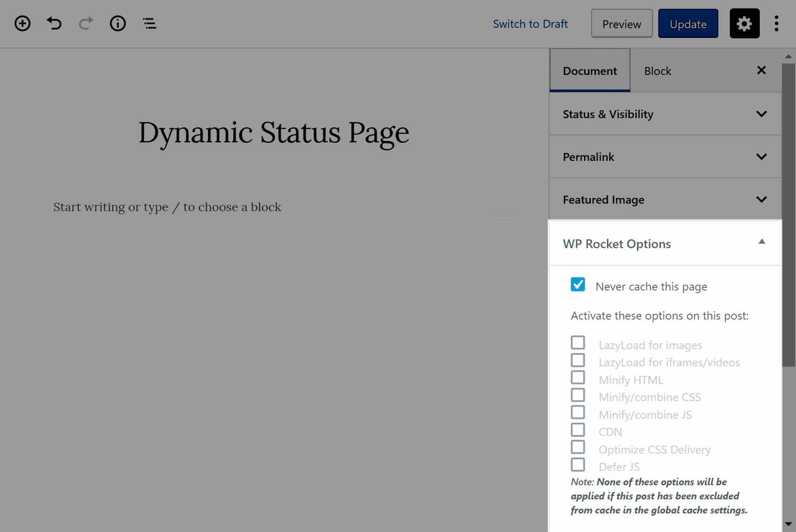The width and height of the screenshot is (796, 532).
Task: Toggle Minify HTML checkbox
Action: tap(578, 378)
